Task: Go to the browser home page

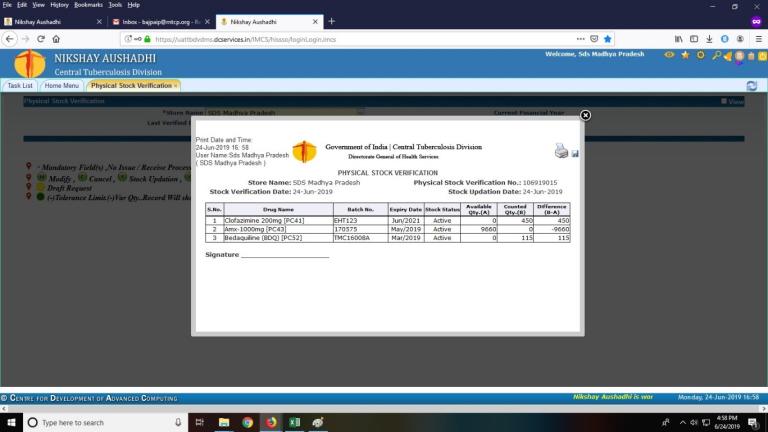Action: [x=56, y=39]
